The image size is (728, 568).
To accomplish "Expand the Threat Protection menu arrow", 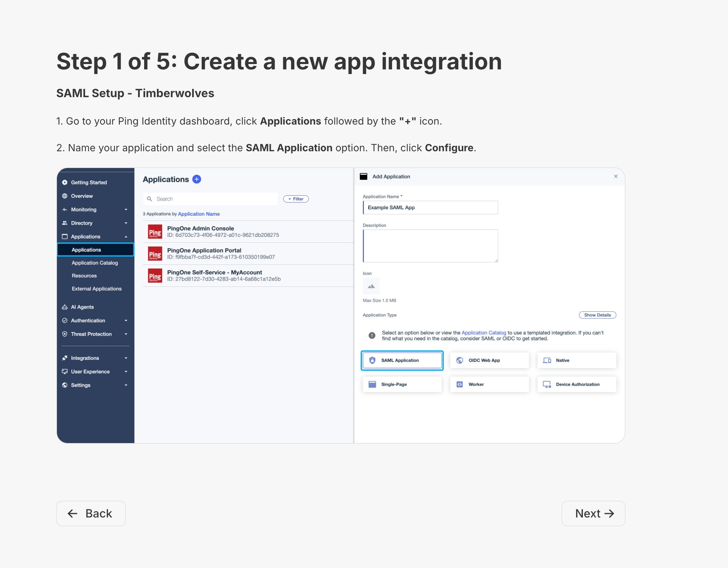I will click(x=126, y=334).
